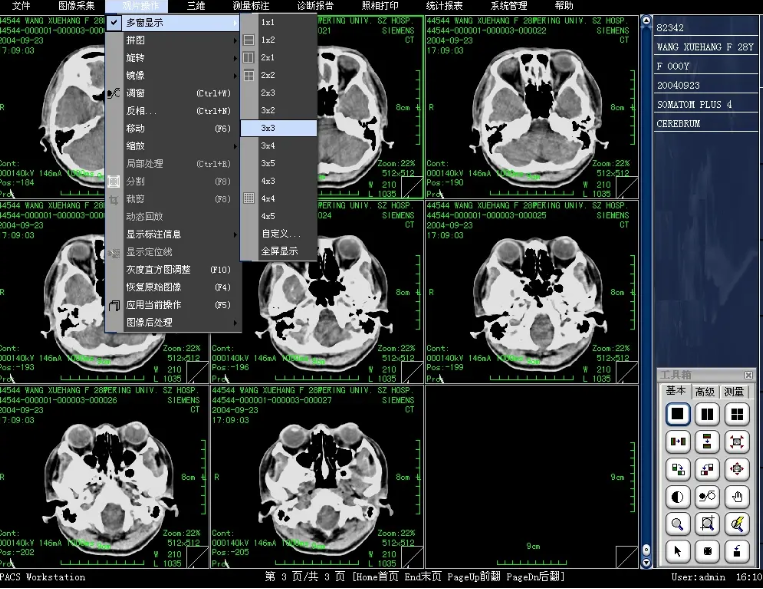Open the 图像采集 menu

click(76, 6)
